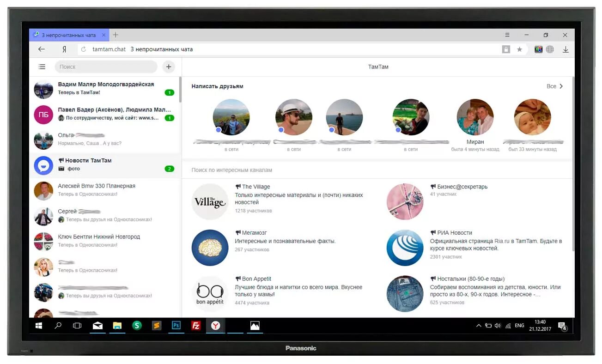Open Task View in the taskbar
This screenshot has height=364, width=602.
[x=77, y=326]
